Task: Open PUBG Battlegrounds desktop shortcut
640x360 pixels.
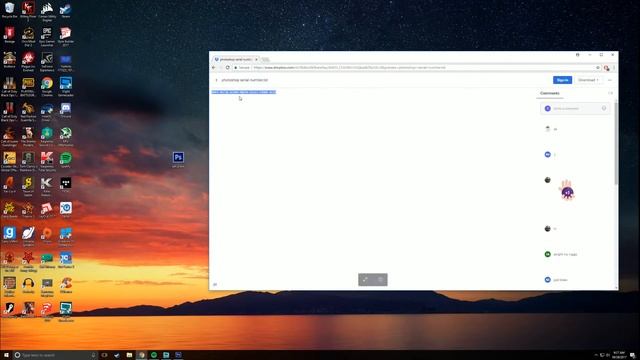Action: click(28, 86)
